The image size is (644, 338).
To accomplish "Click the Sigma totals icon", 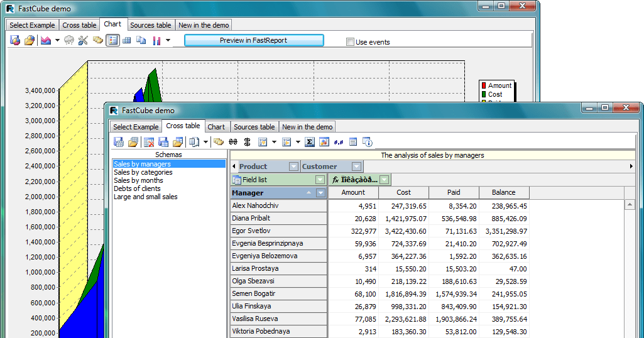I will [310, 142].
